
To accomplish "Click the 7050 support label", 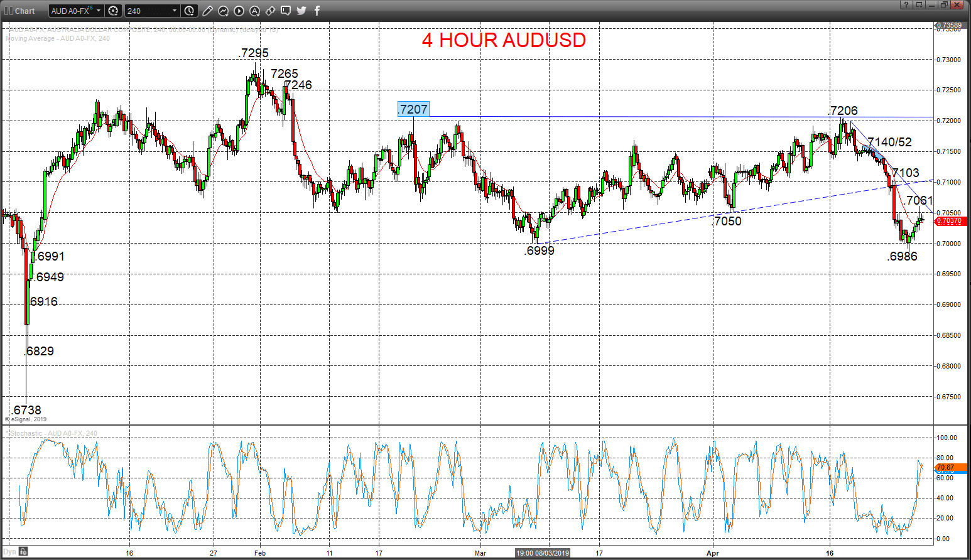I will tap(728, 221).
